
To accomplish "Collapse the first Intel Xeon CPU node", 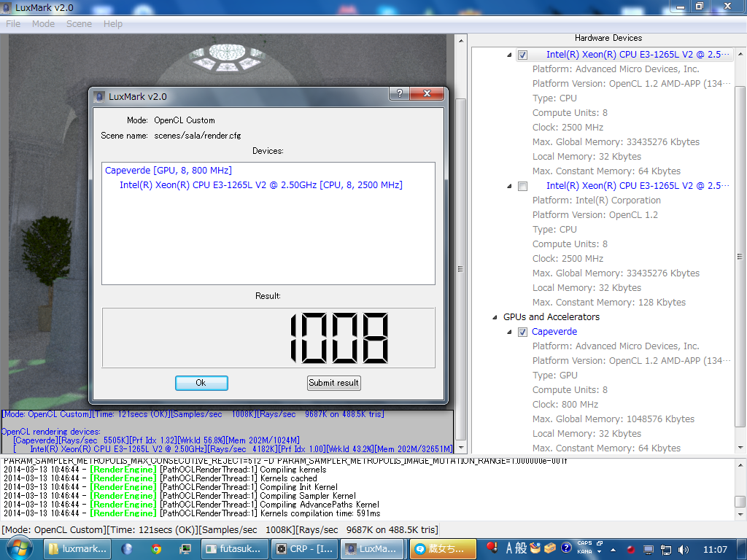I will pos(510,55).
